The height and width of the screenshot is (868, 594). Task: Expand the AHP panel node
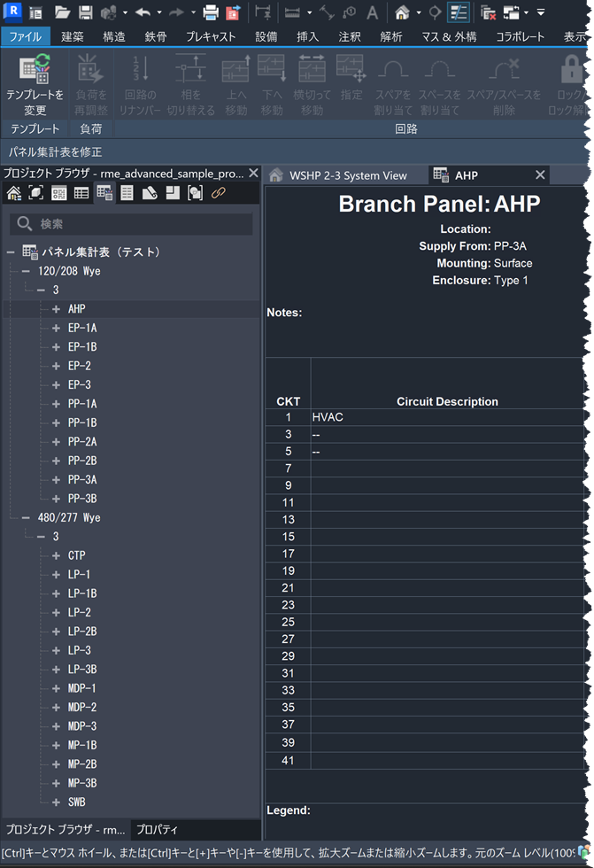56,309
